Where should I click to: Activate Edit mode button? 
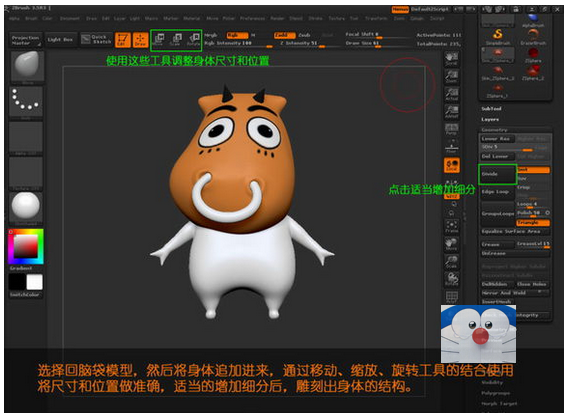[123, 40]
